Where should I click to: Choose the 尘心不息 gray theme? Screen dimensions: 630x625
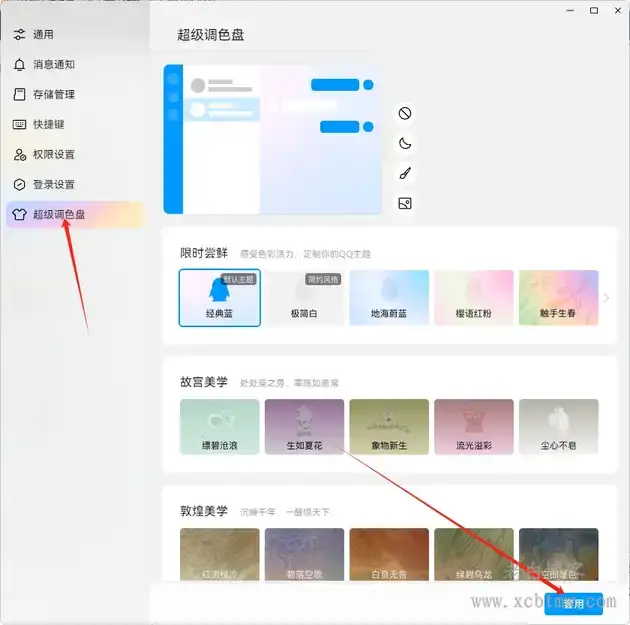(x=558, y=427)
